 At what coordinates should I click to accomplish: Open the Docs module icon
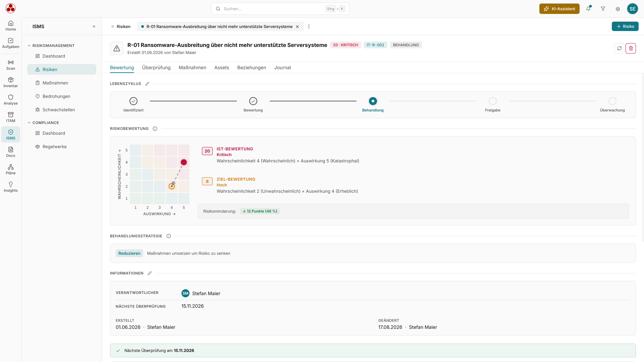11,152
